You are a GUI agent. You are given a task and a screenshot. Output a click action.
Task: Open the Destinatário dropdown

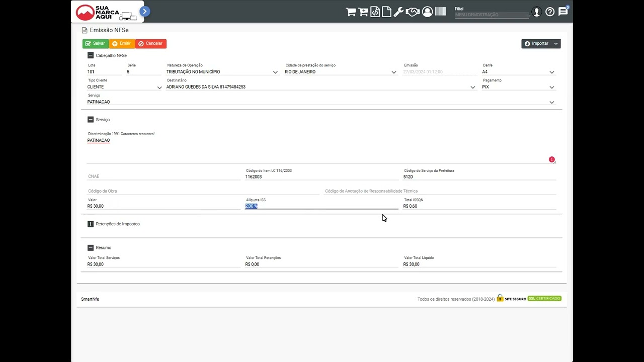pyautogui.click(x=321, y=87)
